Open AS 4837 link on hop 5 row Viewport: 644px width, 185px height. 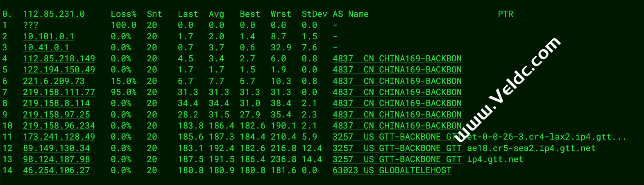click(x=397, y=70)
